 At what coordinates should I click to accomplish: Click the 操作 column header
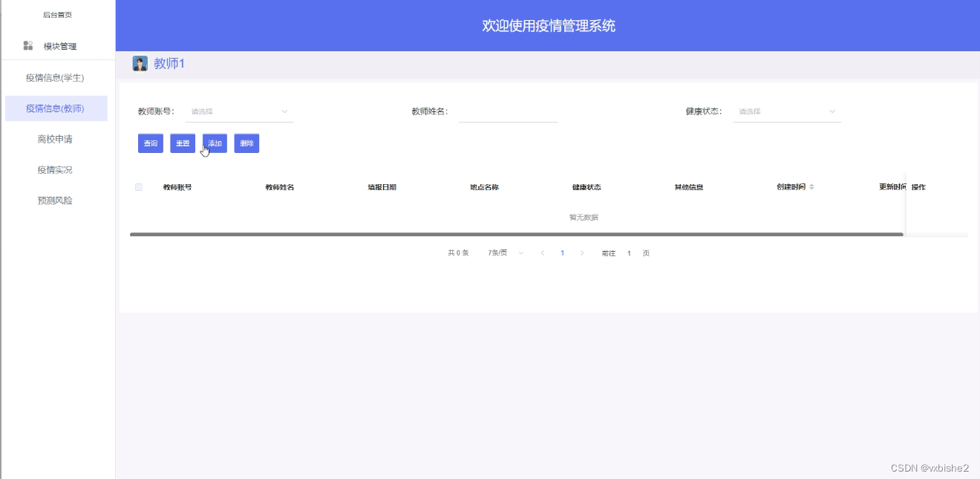click(918, 187)
